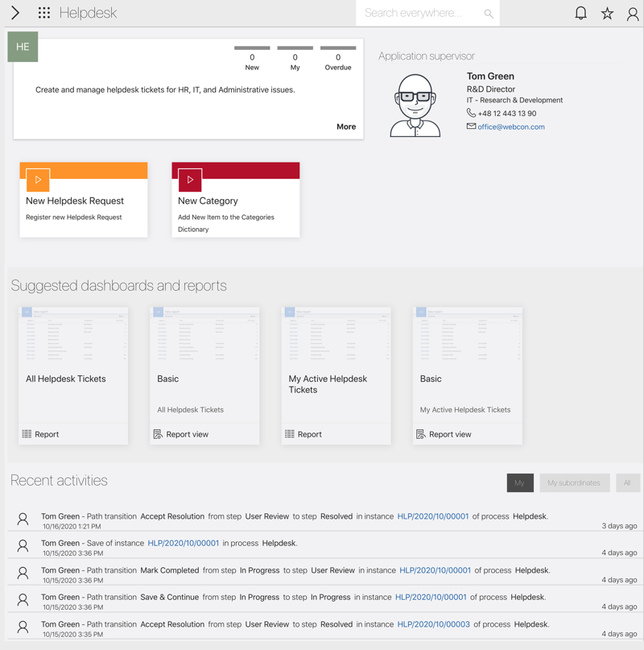Open instance HLP/2020/10/00003 link
The width and height of the screenshot is (644, 650).
coord(433,624)
